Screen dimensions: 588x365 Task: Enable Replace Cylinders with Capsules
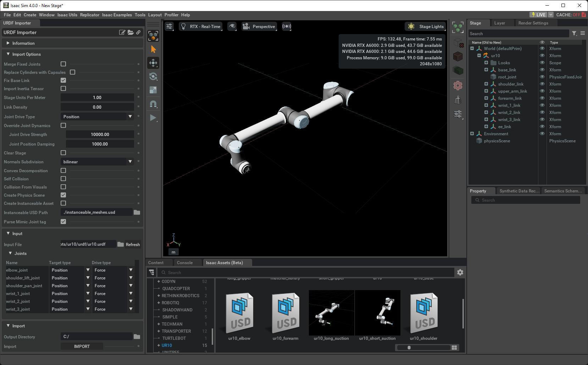coord(73,72)
